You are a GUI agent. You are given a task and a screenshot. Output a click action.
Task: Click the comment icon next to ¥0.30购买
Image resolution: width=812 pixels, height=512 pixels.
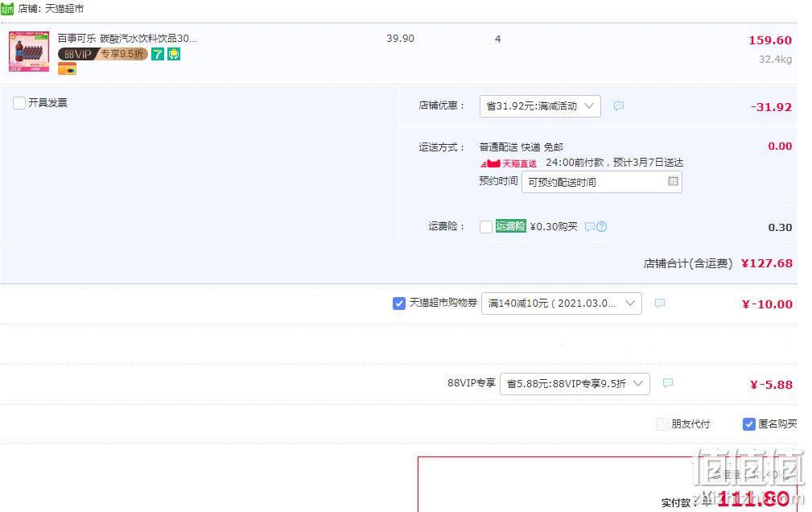coord(589,226)
